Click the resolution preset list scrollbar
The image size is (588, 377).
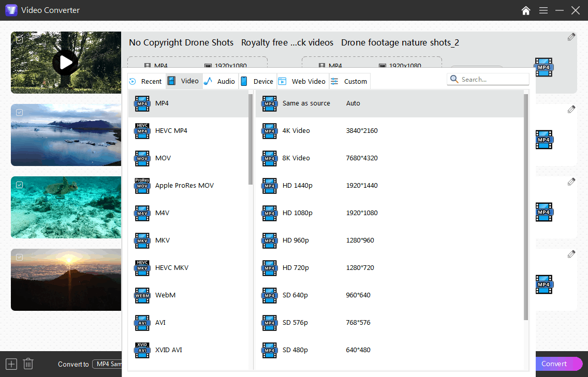(x=526, y=207)
